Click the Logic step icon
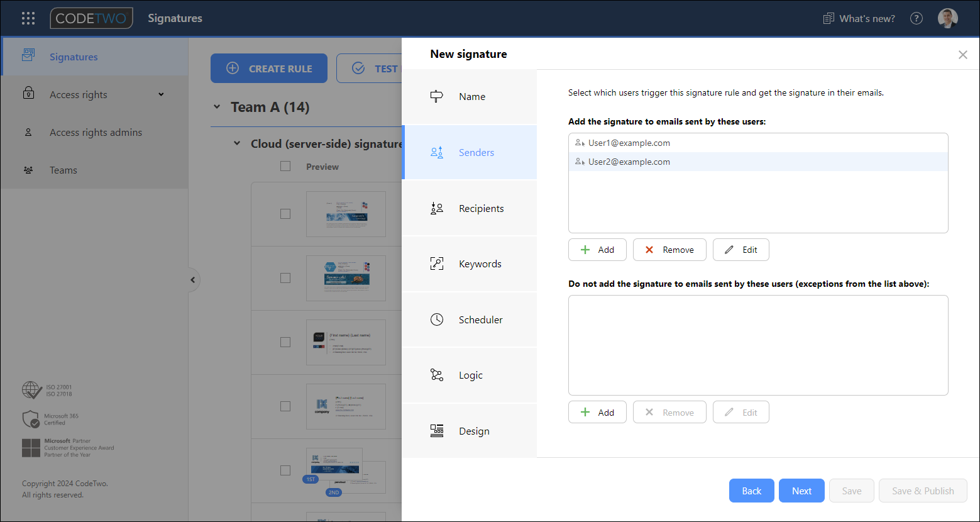Viewport: 980px width, 522px height. 437,375
